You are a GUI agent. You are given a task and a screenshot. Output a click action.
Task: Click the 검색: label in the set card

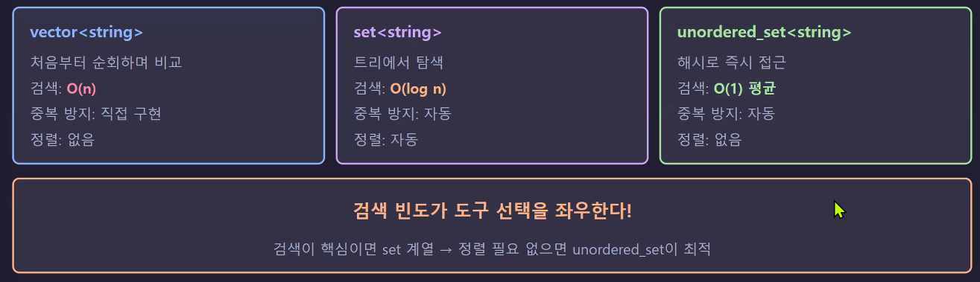click(370, 89)
